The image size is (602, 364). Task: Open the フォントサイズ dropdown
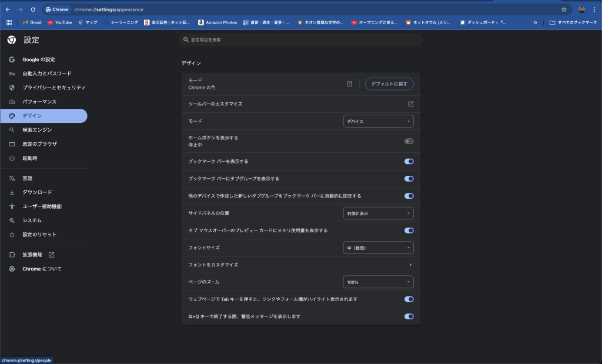pyautogui.click(x=378, y=248)
